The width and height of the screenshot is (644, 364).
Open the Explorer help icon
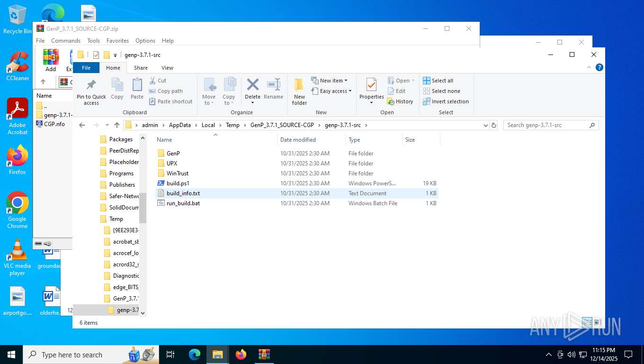(x=599, y=68)
